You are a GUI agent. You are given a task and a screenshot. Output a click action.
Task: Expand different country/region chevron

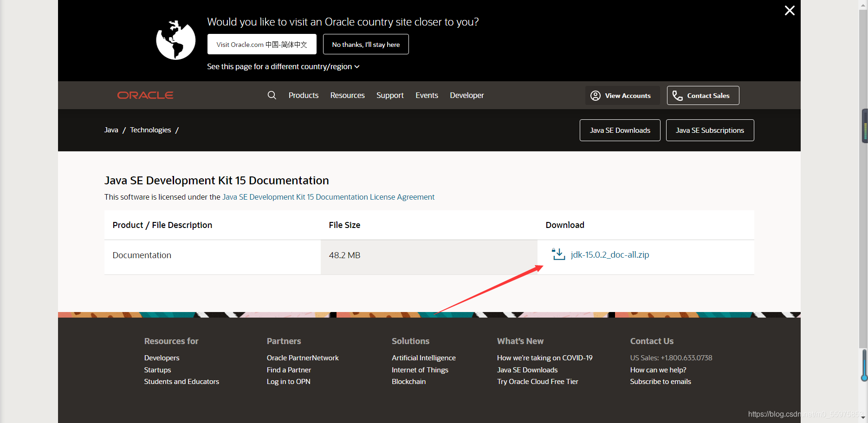click(357, 67)
